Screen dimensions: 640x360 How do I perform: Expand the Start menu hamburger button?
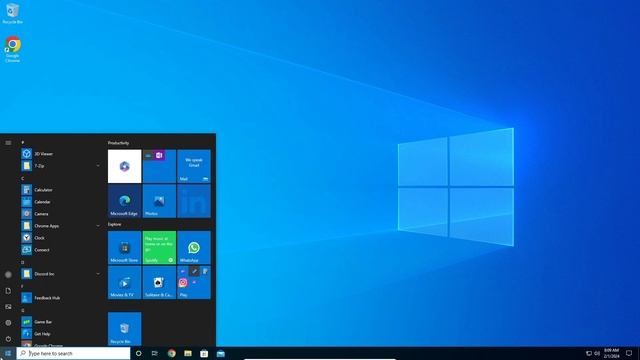(x=8, y=143)
